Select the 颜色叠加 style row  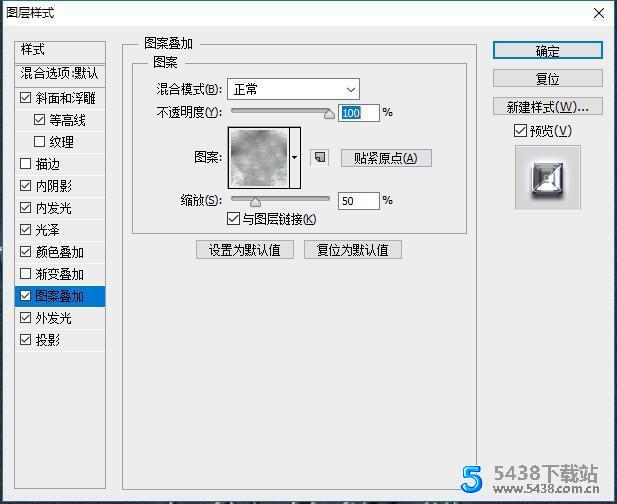(60, 252)
